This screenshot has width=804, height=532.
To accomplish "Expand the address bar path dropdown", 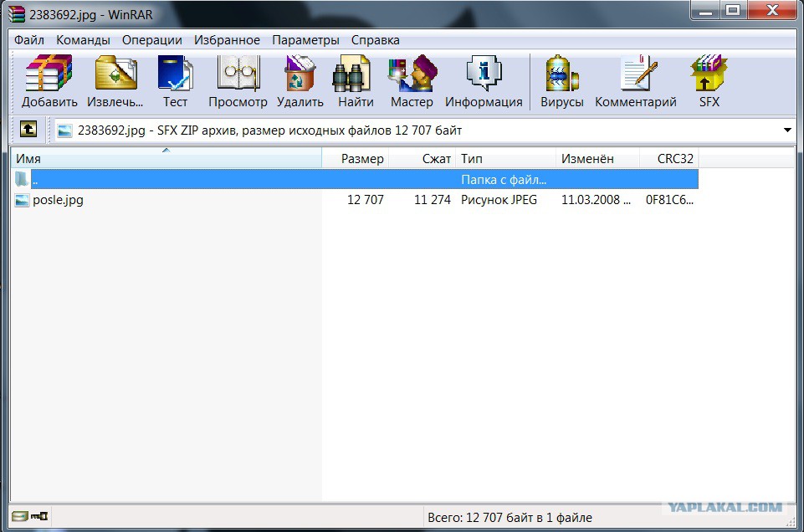I will pyautogui.click(x=787, y=130).
